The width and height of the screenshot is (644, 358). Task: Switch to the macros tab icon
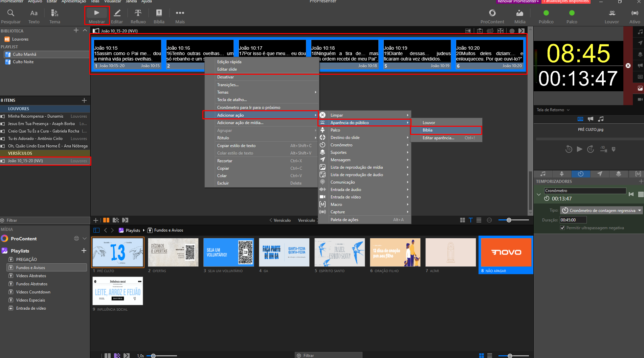(x=638, y=174)
